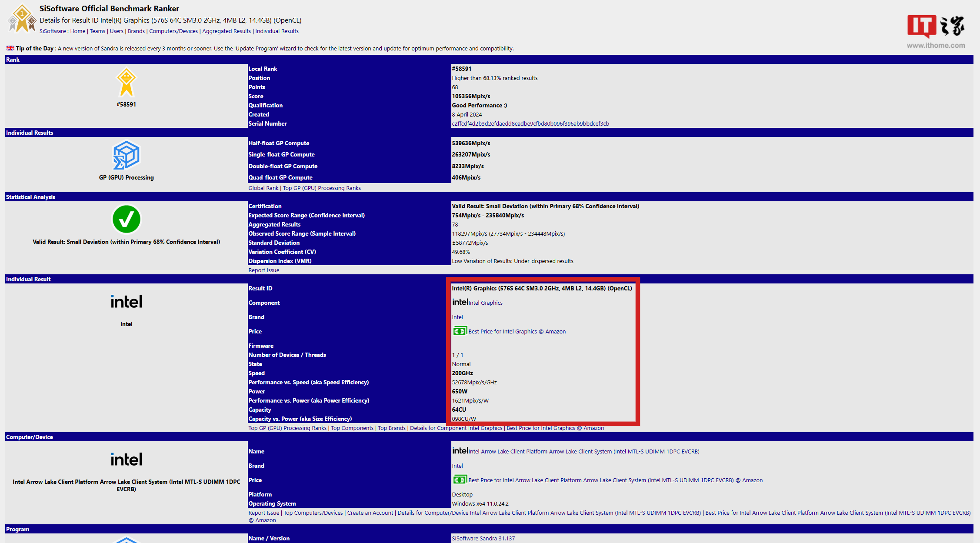This screenshot has width=980, height=543.
Task: Click the 8233Mpix/s double-float result
Action: [x=468, y=167]
